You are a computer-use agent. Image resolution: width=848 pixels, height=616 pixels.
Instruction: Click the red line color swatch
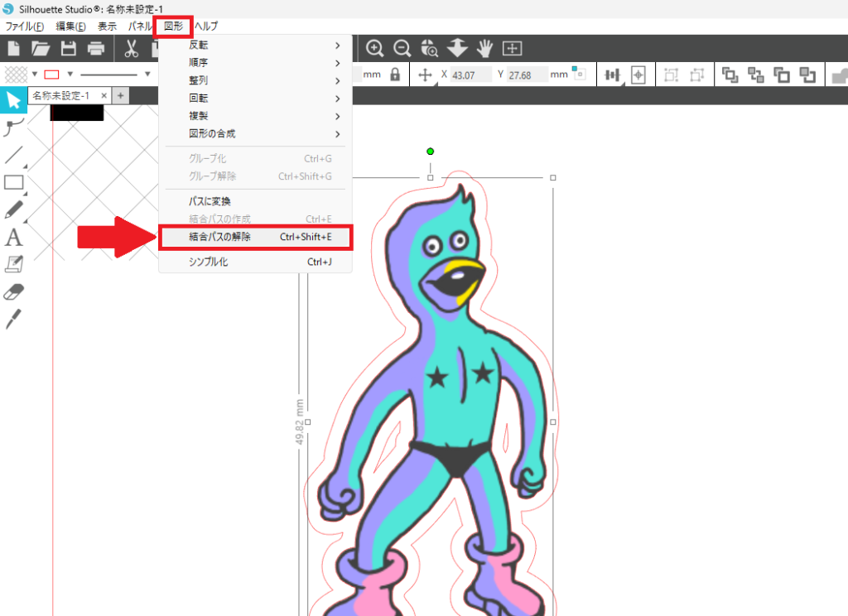(x=51, y=74)
